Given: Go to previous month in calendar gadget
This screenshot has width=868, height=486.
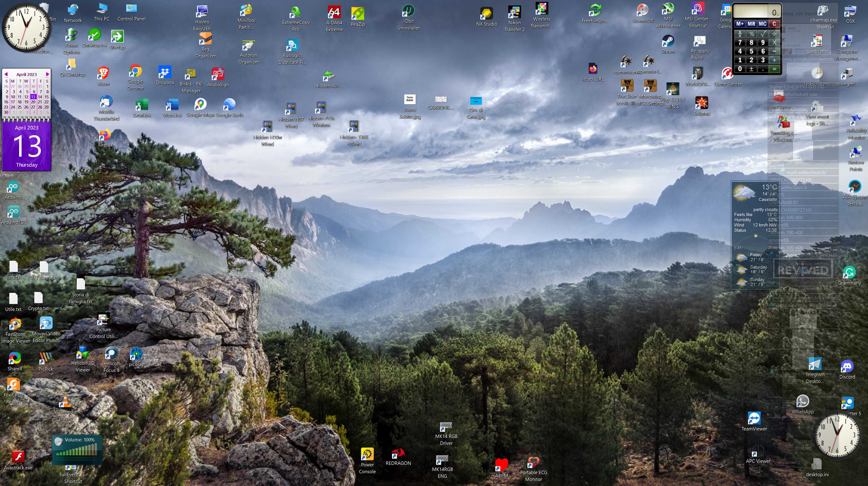Looking at the screenshot, I should (x=6, y=74).
